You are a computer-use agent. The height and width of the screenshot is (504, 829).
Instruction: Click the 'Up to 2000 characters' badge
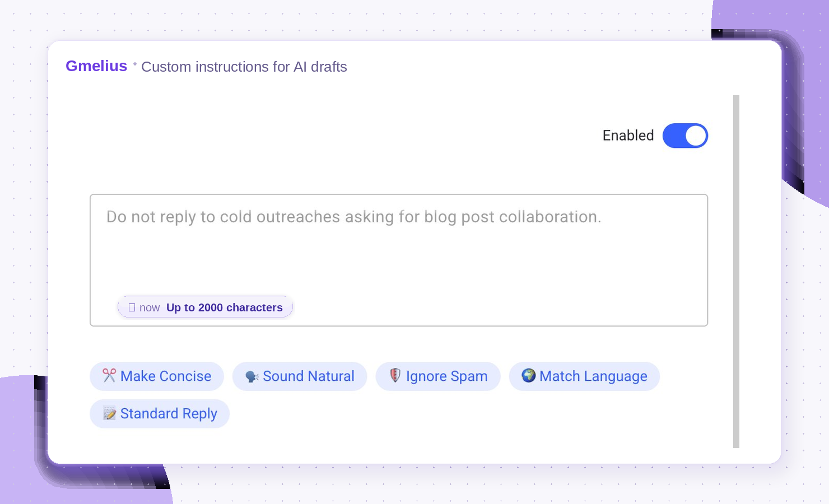pos(205,307)
